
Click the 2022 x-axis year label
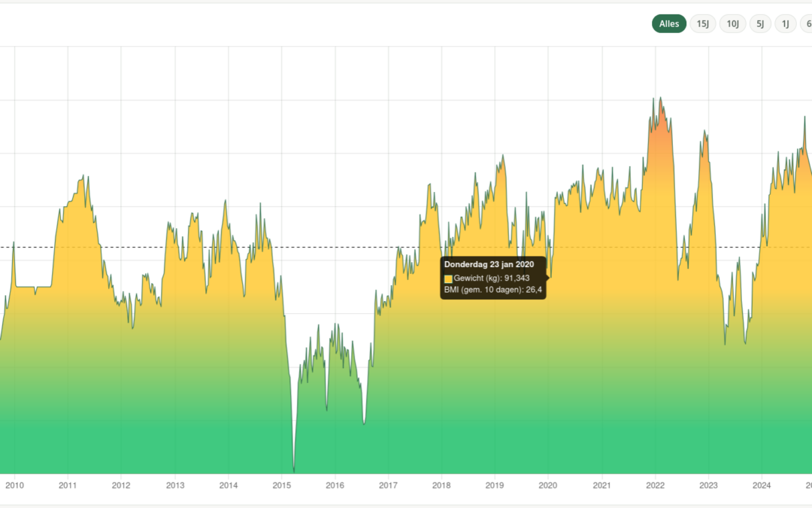click(655, 485)
